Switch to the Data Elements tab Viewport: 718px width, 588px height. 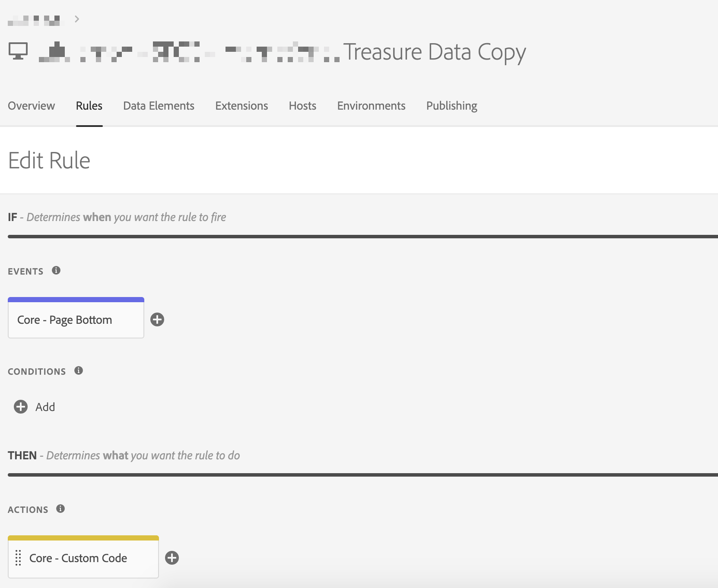159,106
